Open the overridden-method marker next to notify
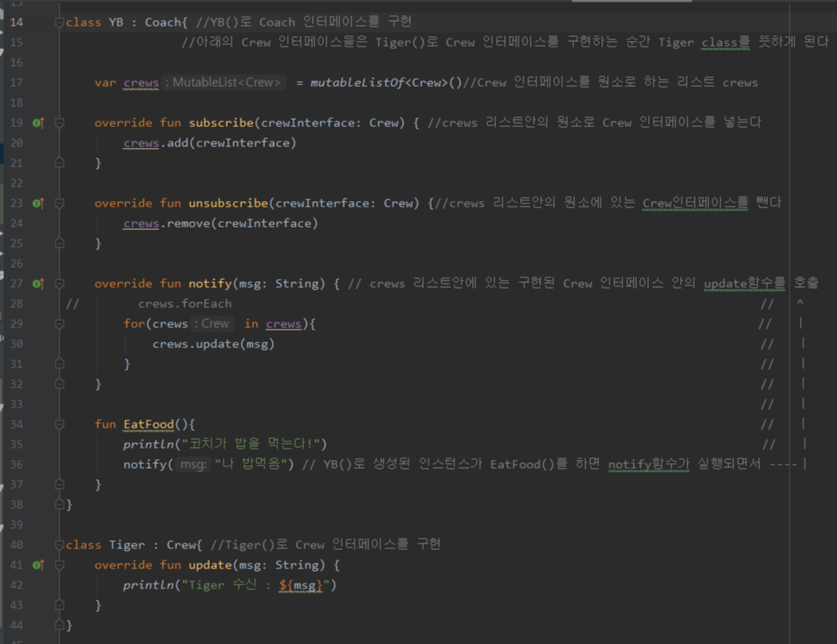This screenshot has width=837, height=644. [x=38, y=283]
